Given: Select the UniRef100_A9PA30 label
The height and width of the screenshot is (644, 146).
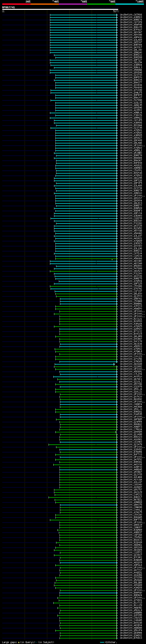Looking at the screenshot, I should tap(131, 37).
